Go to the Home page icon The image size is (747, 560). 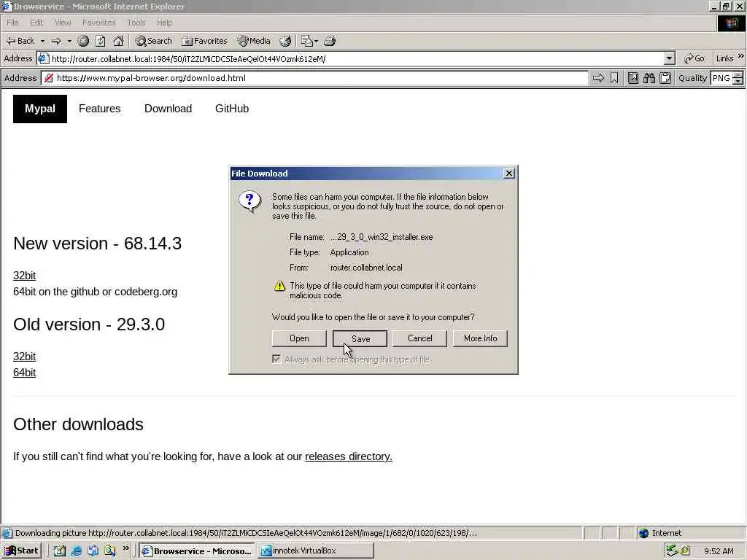118,41
